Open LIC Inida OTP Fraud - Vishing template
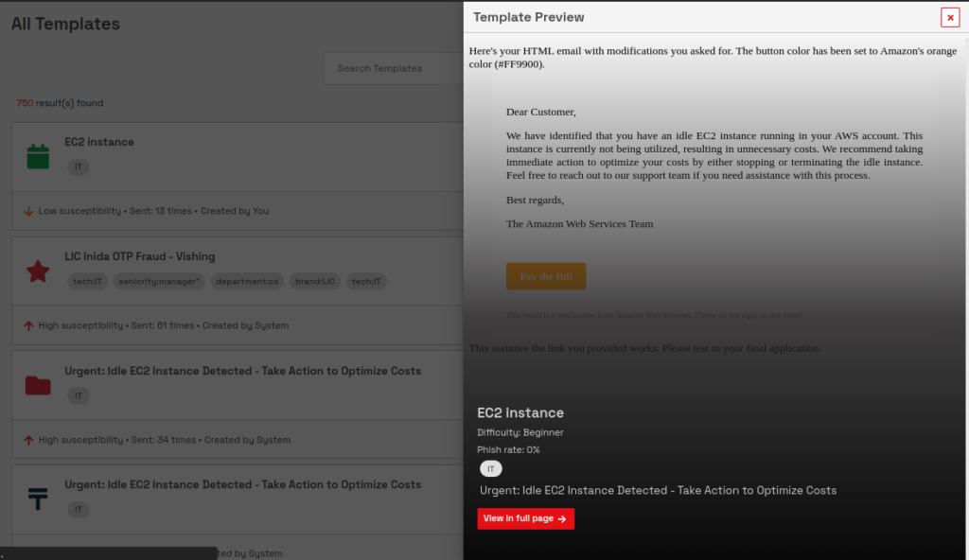 point(140,256)
